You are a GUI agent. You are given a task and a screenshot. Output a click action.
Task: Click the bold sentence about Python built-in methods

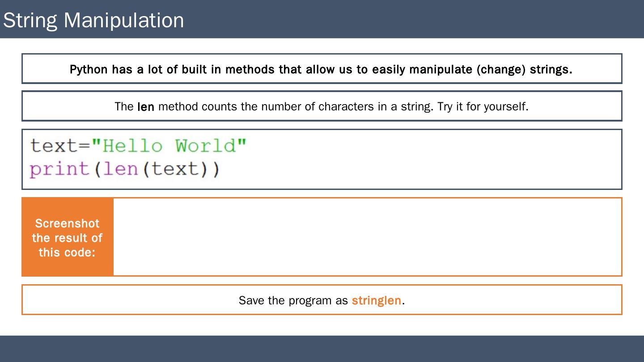click(321, 70)
